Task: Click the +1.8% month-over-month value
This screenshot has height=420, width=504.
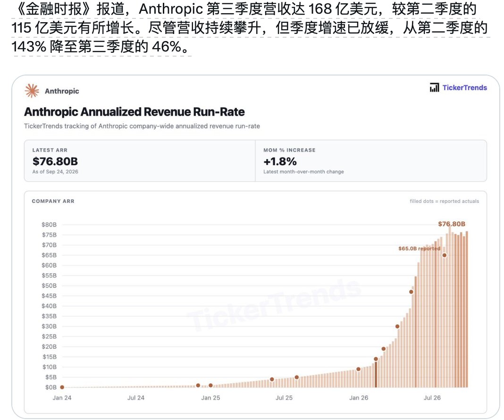Action: [280, 161]
